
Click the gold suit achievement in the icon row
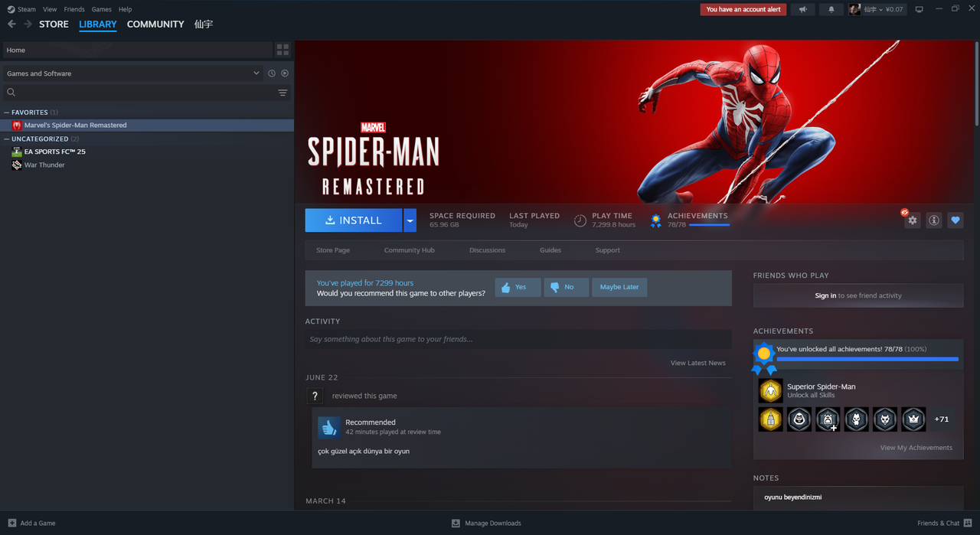(x=771, y=419)
